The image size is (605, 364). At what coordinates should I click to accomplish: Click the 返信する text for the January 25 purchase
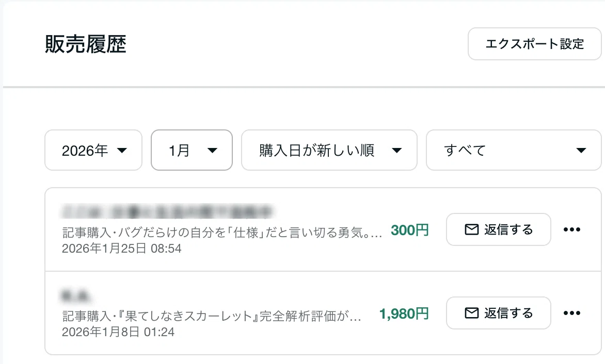coord(508,229)
